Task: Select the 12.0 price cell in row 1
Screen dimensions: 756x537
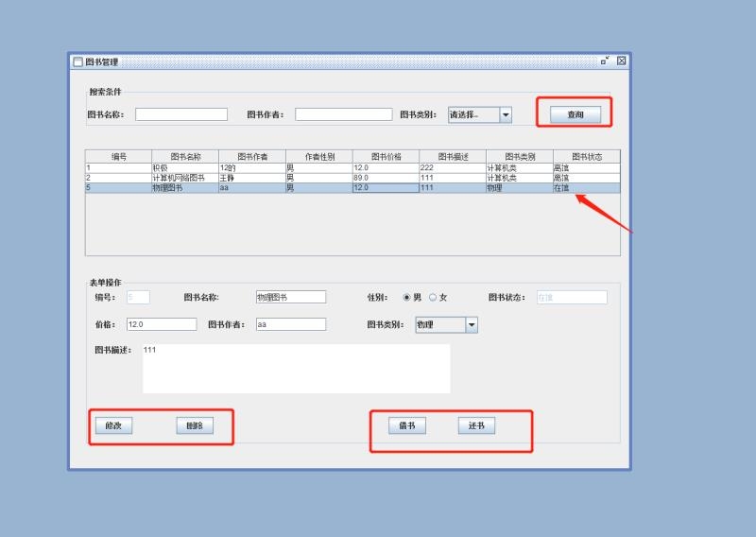Action: [x=387, y=168]
